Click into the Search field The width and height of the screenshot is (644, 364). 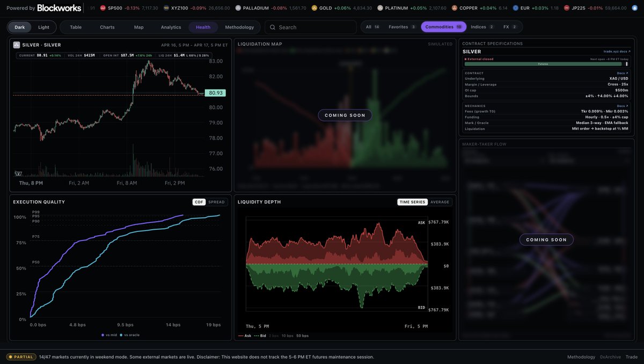[311, 27]
